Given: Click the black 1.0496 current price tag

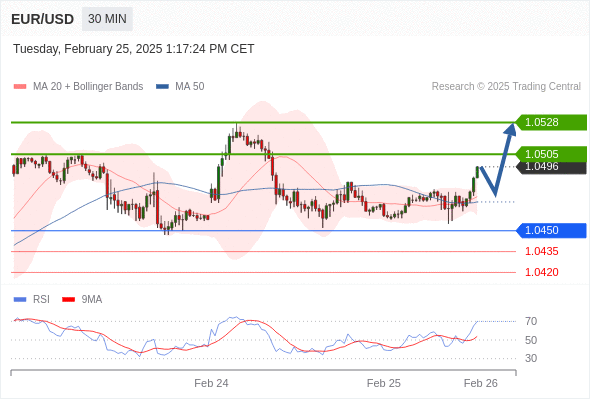Looking at the screenshot, I should click(551, 167).
